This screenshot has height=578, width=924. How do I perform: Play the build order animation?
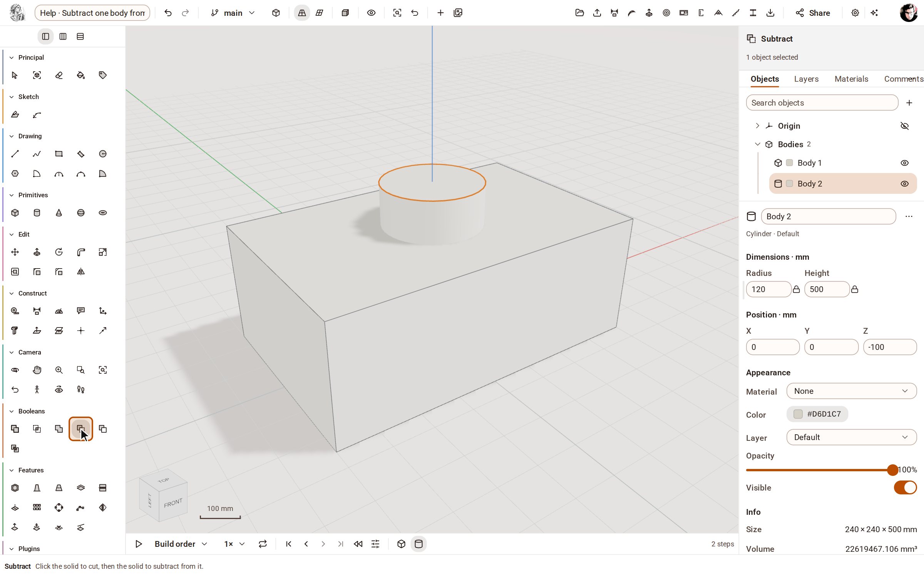click(x=139, y=544)
